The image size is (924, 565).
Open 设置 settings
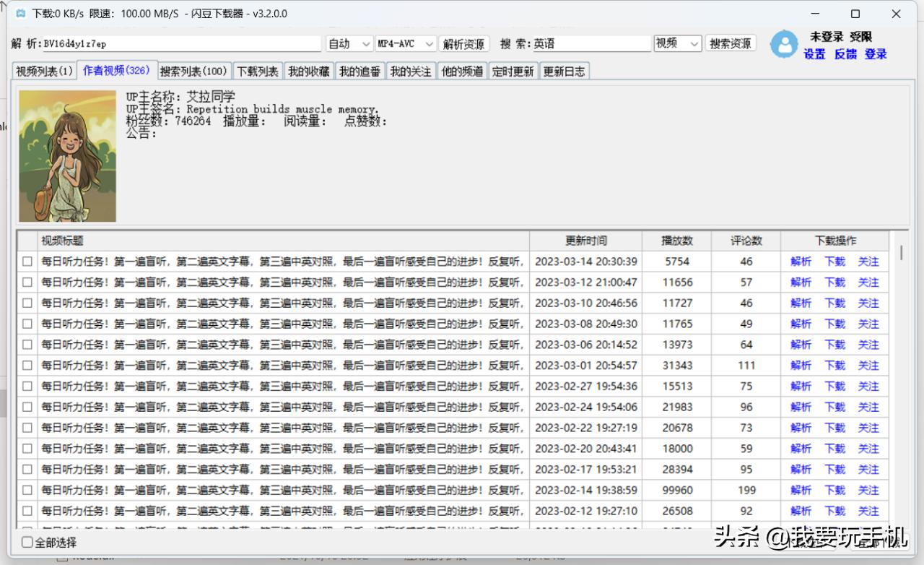click(814, 53)
